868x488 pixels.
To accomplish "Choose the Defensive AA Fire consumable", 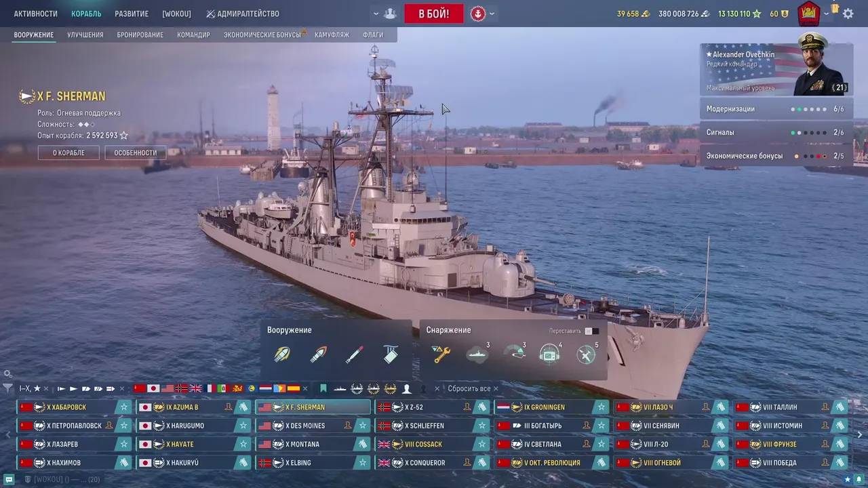I will coord(586,354).
